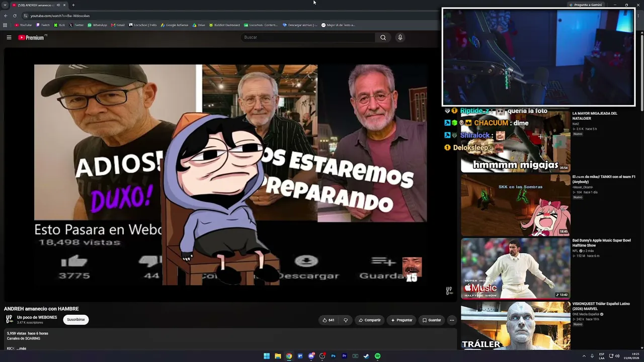Open the bookmarks apps grid icon
Screen dimensions: 644x362
click(x=5, y=25)
